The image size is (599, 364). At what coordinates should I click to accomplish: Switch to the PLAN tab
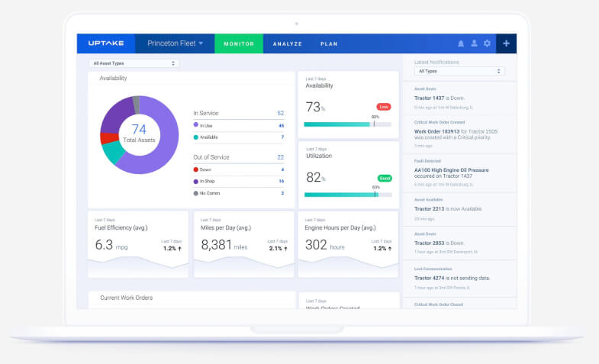coord(329,43)
